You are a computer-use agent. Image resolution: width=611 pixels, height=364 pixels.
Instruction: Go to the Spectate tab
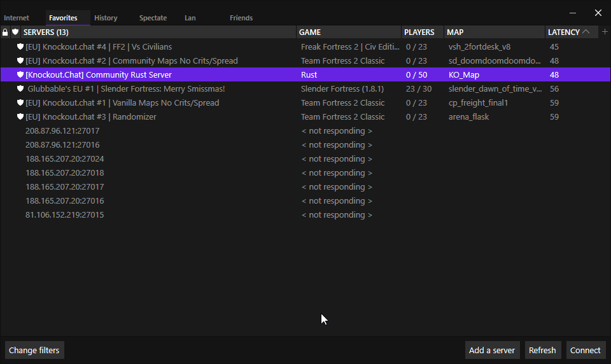point(153,18)
